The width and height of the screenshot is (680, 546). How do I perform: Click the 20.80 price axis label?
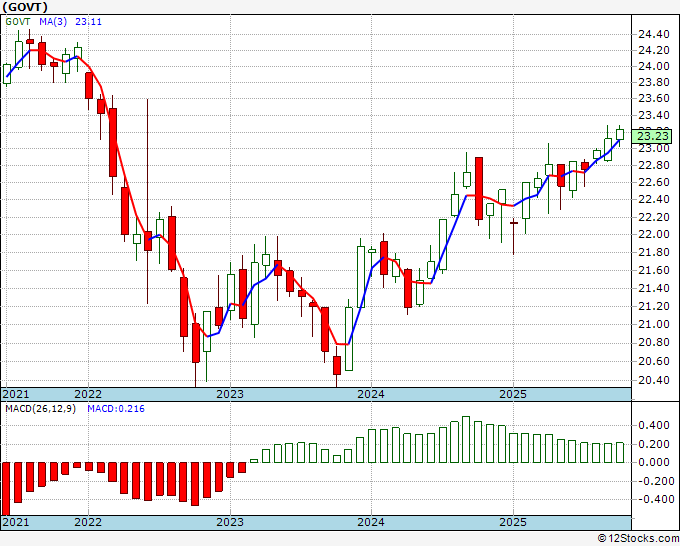(654, 343)
